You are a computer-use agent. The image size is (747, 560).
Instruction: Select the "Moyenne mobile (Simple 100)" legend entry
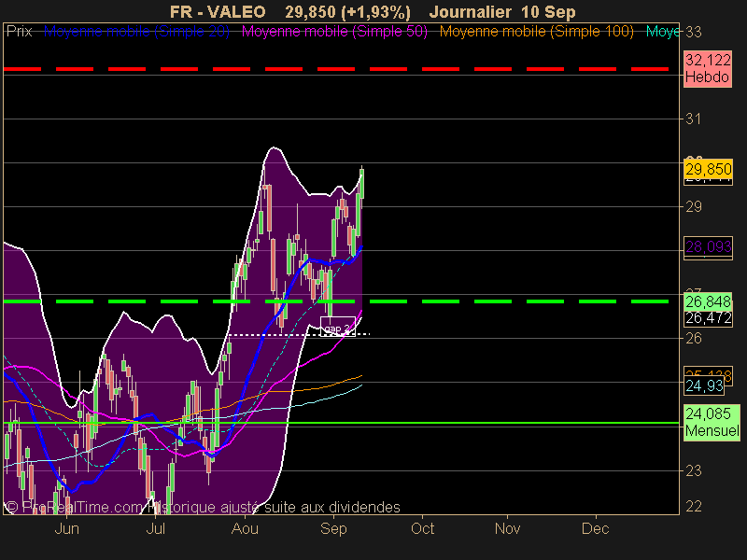pyautogui.click(x=536, y=32)
